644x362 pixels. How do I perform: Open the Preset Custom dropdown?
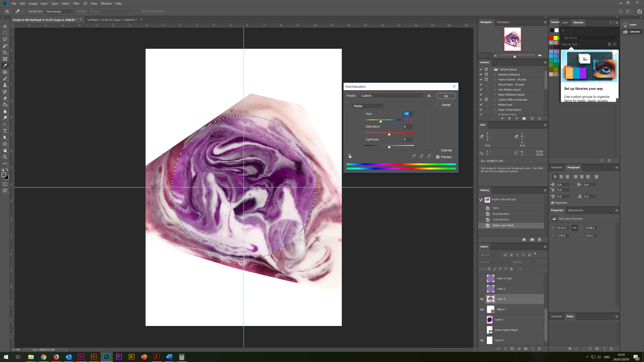391,96
